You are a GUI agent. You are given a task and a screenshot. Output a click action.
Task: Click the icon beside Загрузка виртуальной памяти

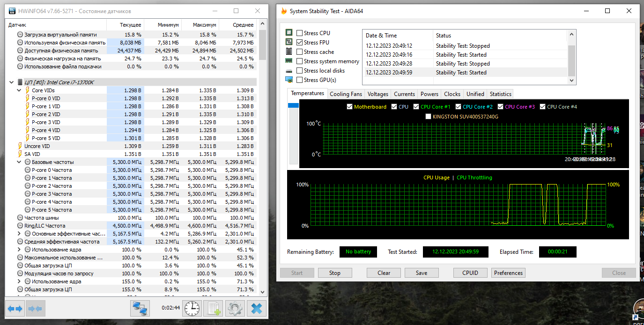pos(20,35)
